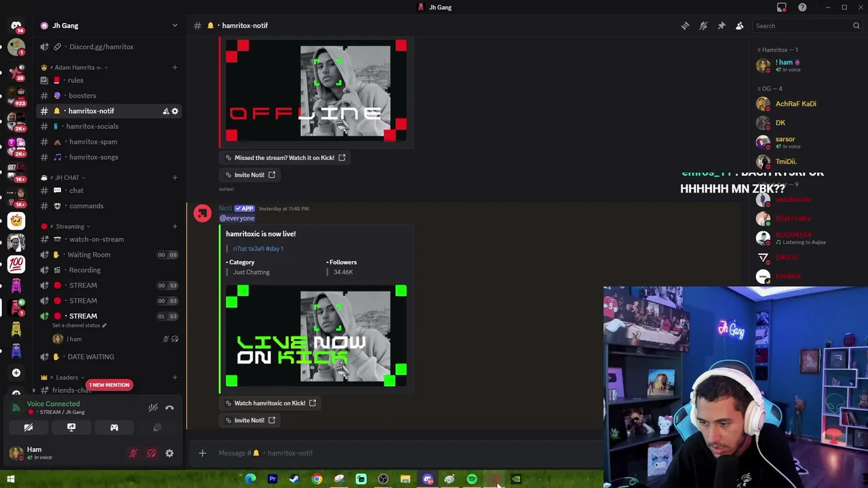Select the hamritox-socials channel

pos(92,126)
